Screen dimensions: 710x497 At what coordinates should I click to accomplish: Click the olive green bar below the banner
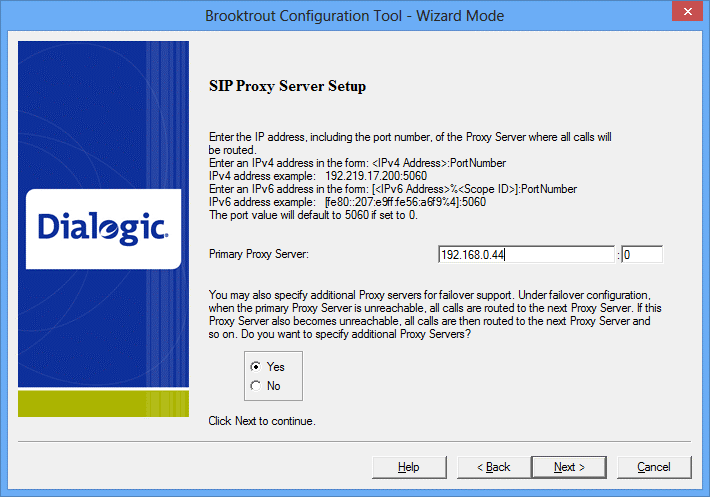click(x=103, y=403)
